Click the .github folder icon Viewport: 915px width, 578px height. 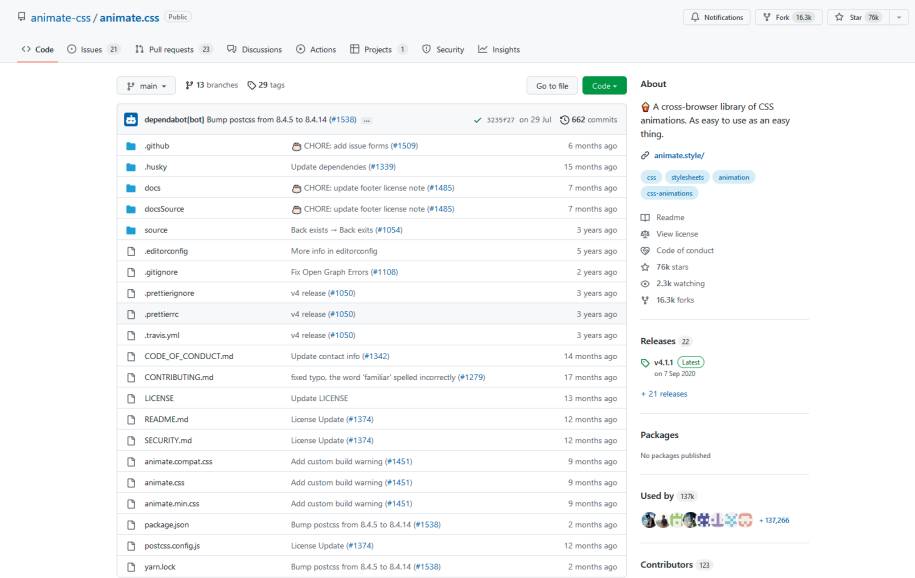pos(131,146)
